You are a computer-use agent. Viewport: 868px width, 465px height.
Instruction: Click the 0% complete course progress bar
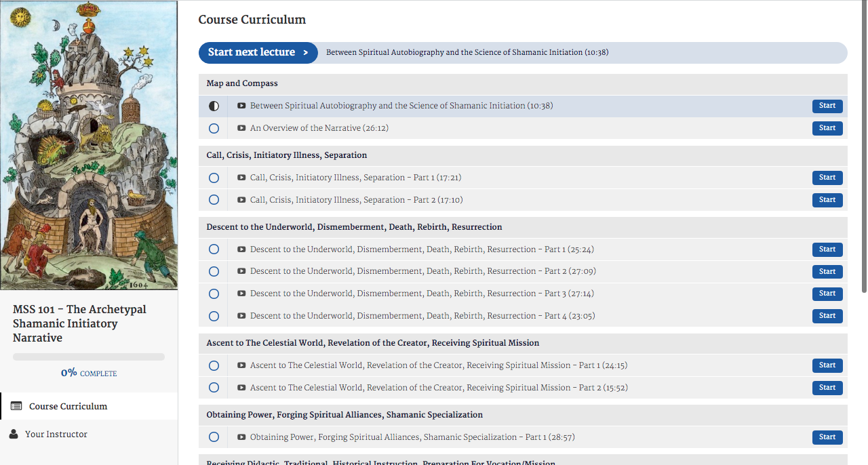click(x=89, y=357)
